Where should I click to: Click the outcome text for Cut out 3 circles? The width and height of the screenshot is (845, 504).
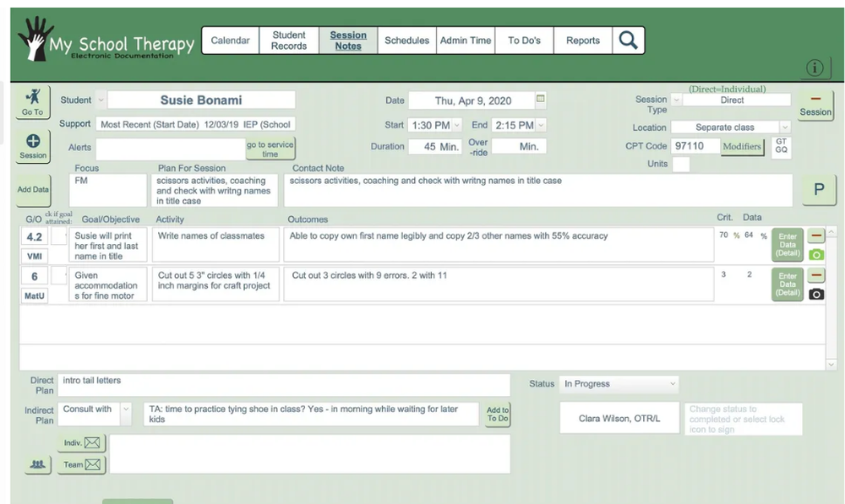pyautogui.click(x=499, y=285)
